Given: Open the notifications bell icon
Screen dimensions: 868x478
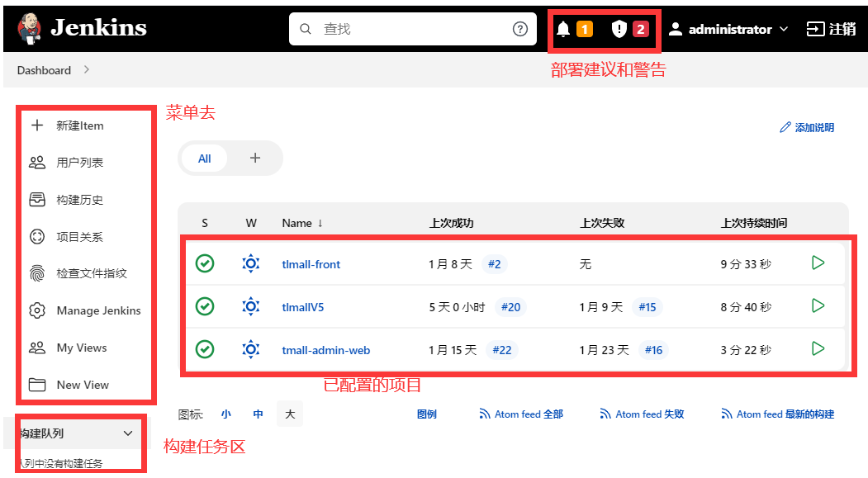Looking at the screenshot, I should coord(563,29).
